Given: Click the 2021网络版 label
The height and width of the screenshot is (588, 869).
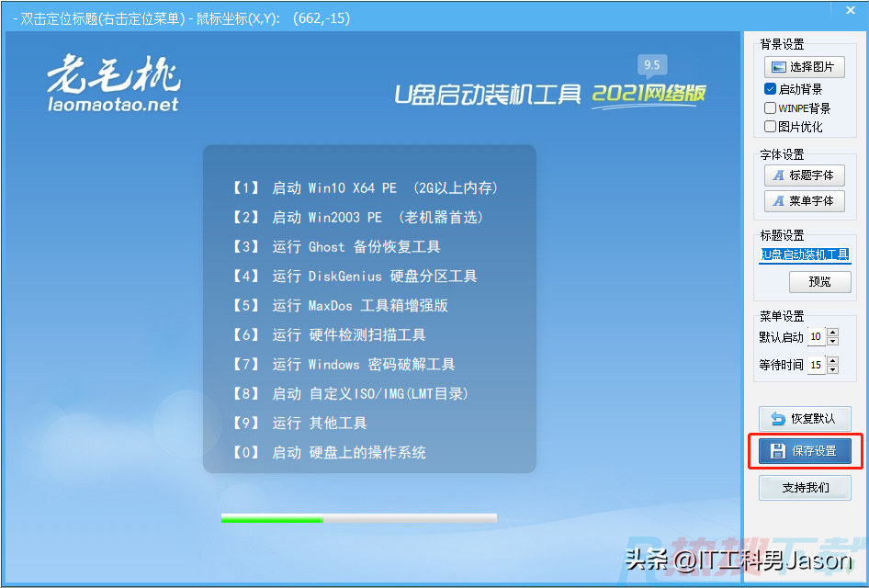Looking at the screenshot, I should pyautogui.click(x=649, y=93).
